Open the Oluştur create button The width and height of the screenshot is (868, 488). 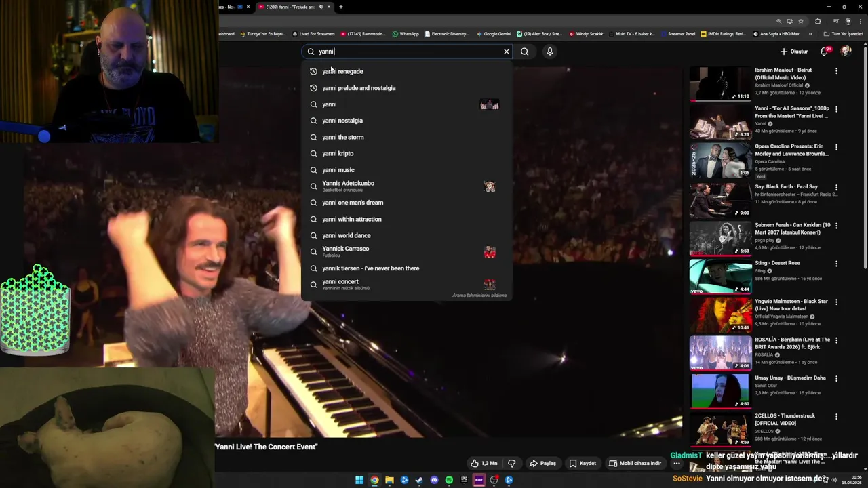[x=794, y=52]
